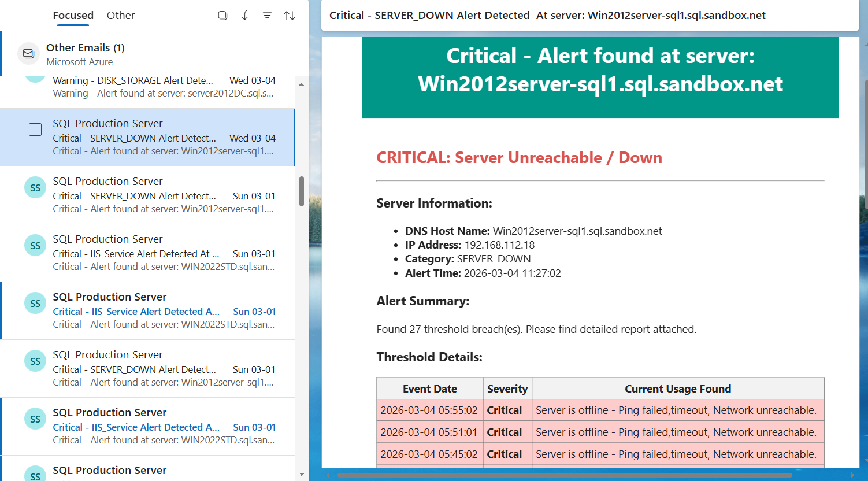Image resolution: width=868 pixels, height=481 pixels.
Task: Click the message list scroll-up arrow
Action: tap(301, 84)
